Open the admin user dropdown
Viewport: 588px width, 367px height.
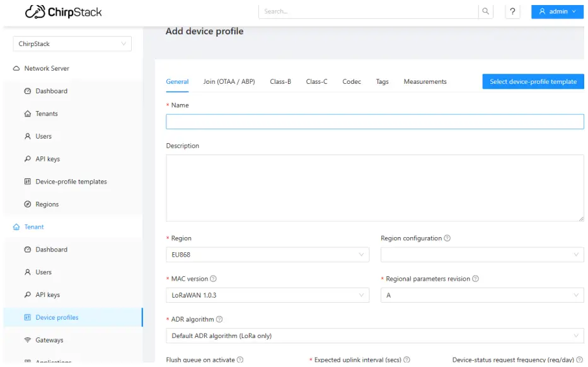point(557,11)
